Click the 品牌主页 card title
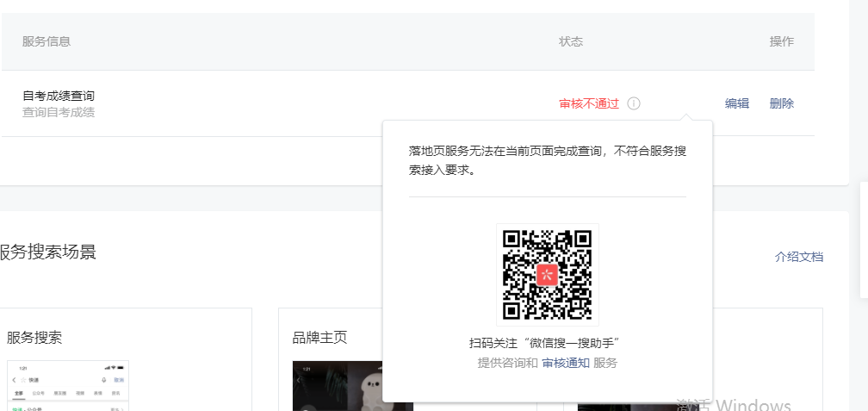Viewport: 868px width, 411px height. tap(320, 338)
